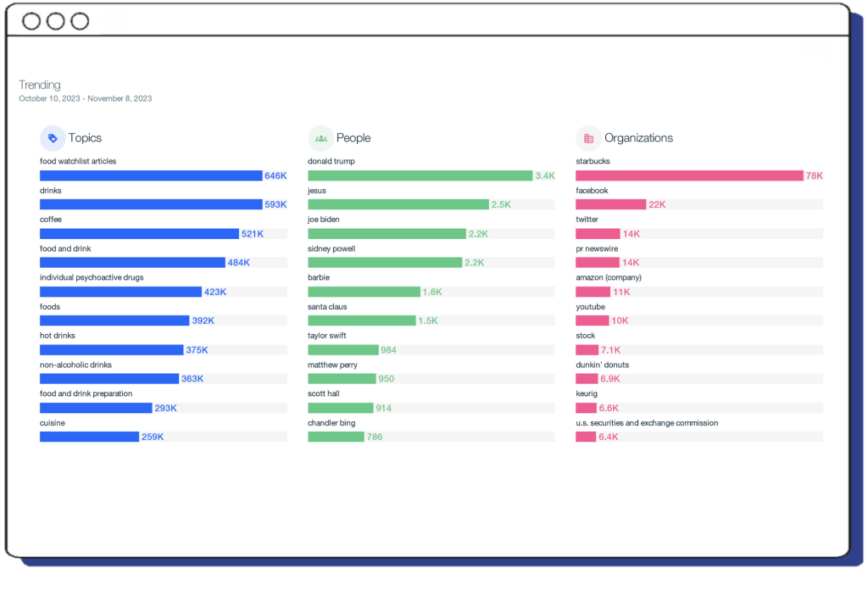Click the sidney powell bar
Screen dimensions: 868x602
pos(384,263)
